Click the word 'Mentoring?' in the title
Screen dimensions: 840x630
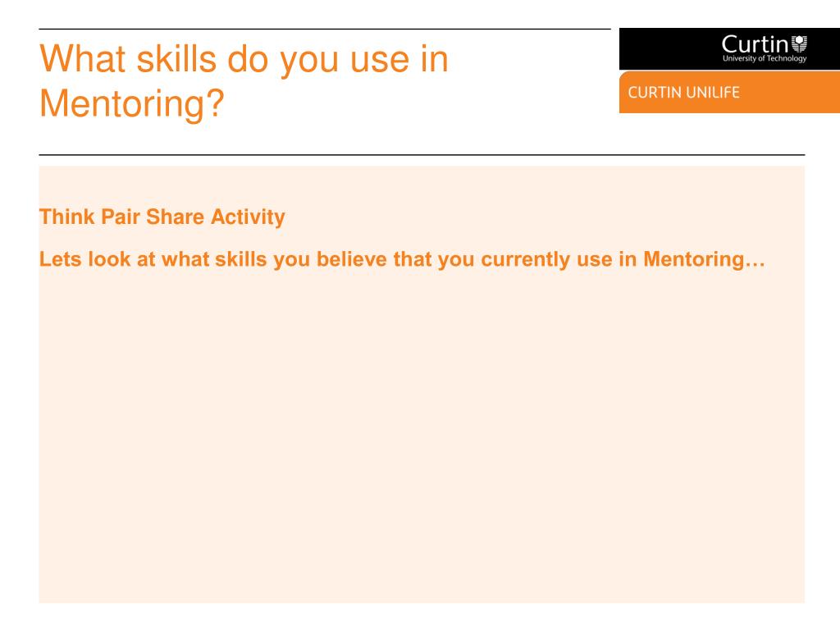[x=132, y=103]
